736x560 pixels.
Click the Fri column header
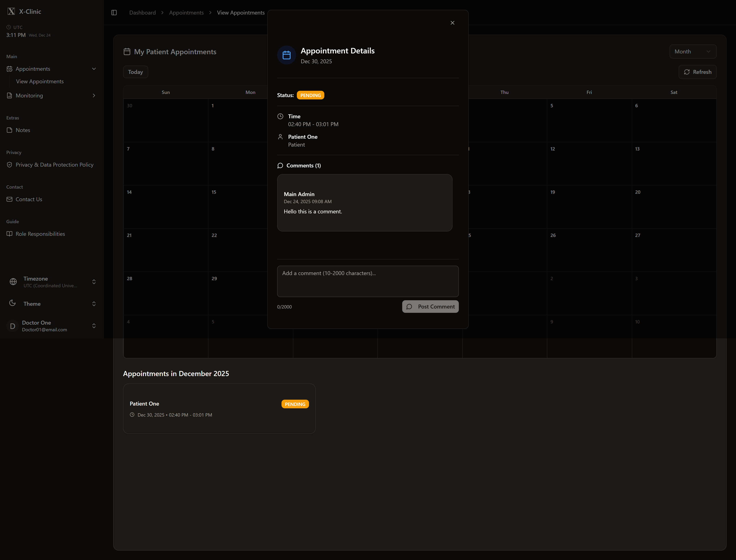(x=589, y=92)
